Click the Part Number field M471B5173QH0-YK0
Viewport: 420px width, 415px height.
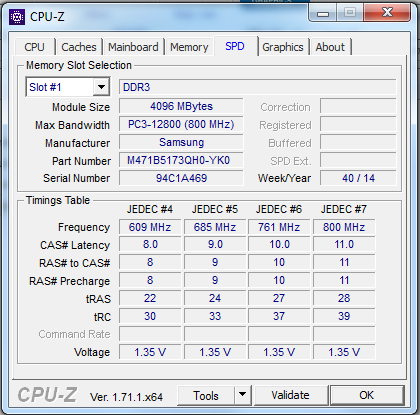pyautogui.click(x=181, y=160)
